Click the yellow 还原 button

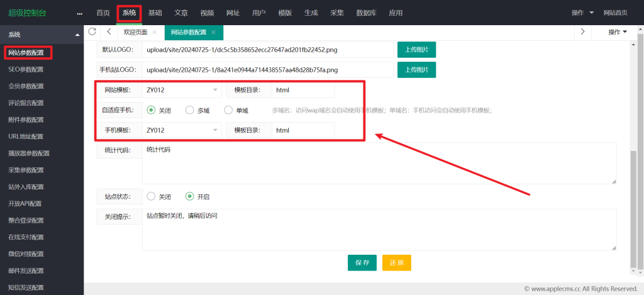pyautogui.click(x=396, y=262)
